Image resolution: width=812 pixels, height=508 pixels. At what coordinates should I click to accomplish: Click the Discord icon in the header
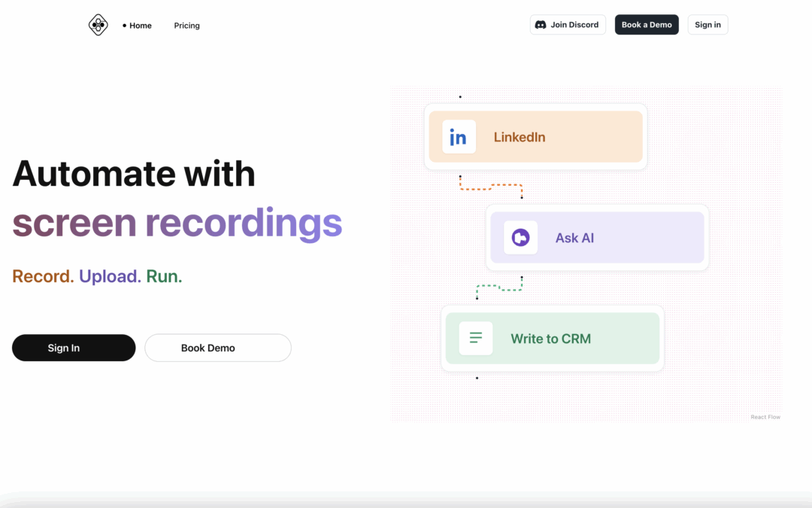541,25
